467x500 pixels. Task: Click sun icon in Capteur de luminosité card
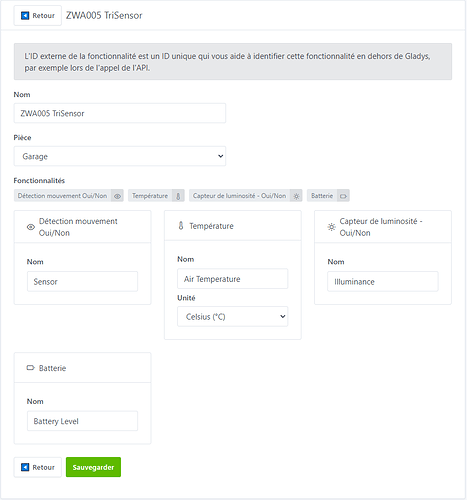click(331, 227)
